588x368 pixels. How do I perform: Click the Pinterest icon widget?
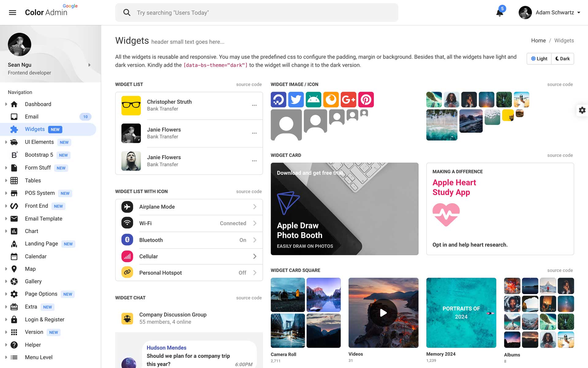[x=366, y=100]
